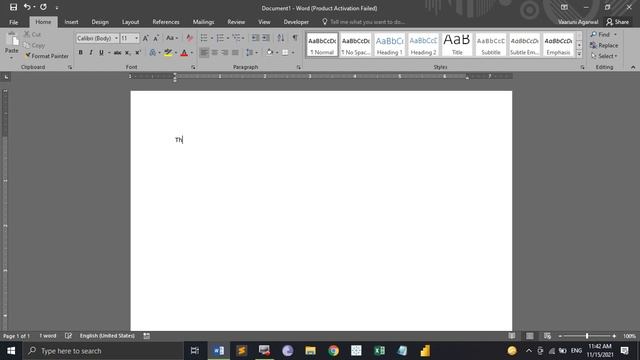Image resolution: width=640 pixels, height=360 pixels.
Task: Justify the paragraph text
Action: [235, 53]
